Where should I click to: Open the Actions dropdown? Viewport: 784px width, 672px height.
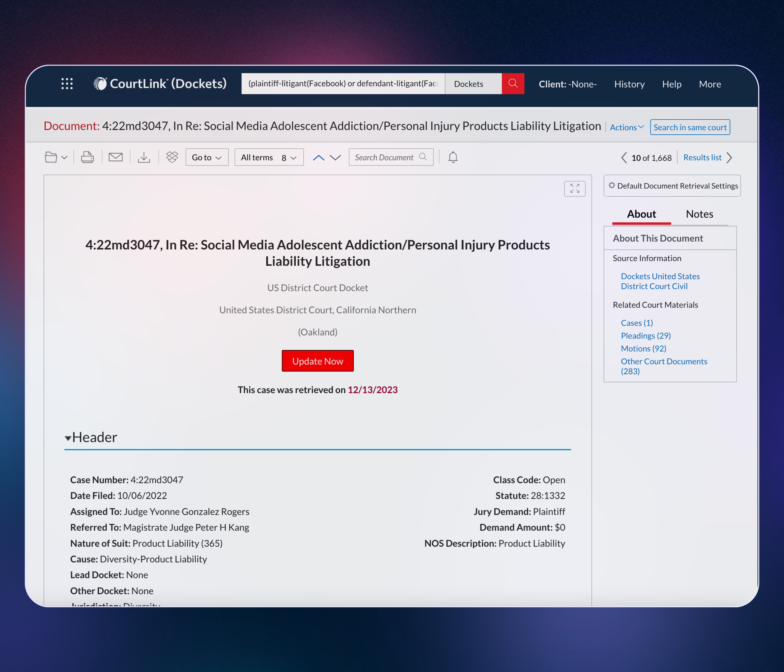point(627,127)
